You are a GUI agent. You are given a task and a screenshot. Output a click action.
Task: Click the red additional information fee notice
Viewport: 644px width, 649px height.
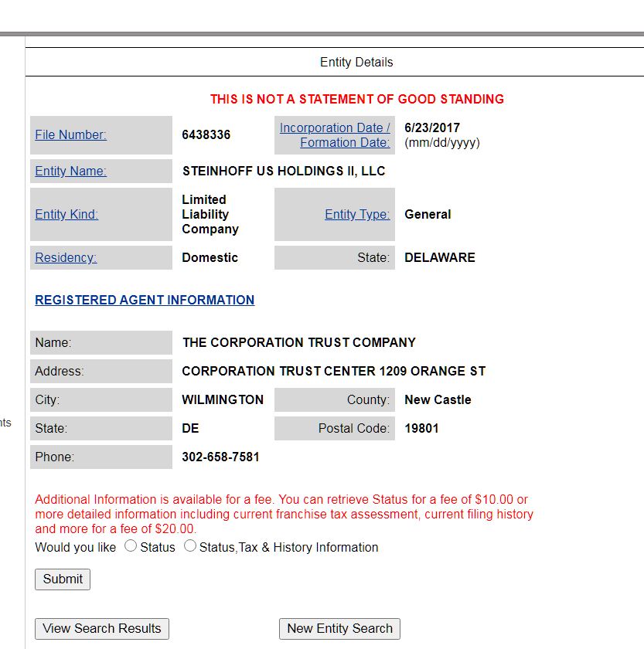point(284,514)
